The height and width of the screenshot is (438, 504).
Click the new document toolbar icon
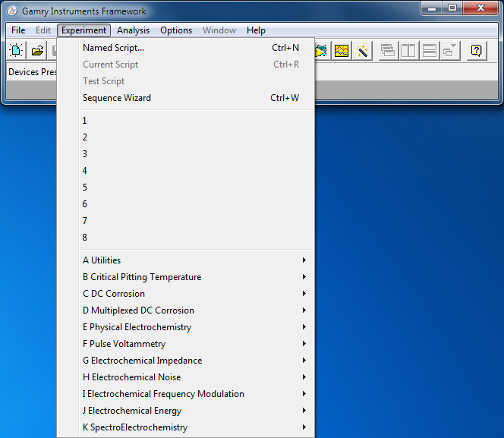[16, 50]
